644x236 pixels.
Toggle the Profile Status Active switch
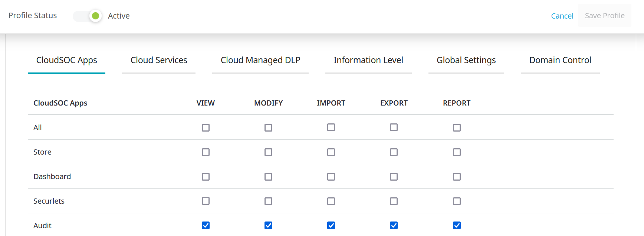(x=88, y=16)
